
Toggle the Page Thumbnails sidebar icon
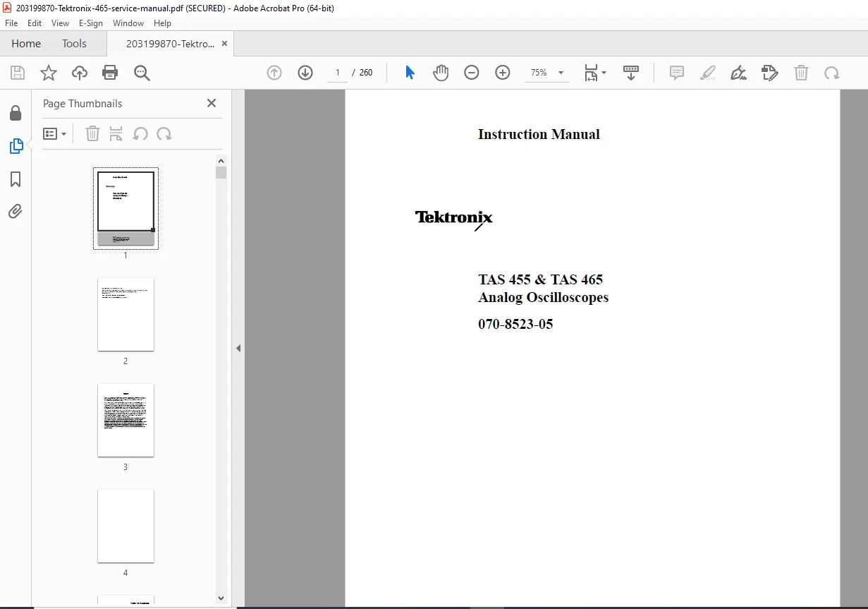click(16, 146)
